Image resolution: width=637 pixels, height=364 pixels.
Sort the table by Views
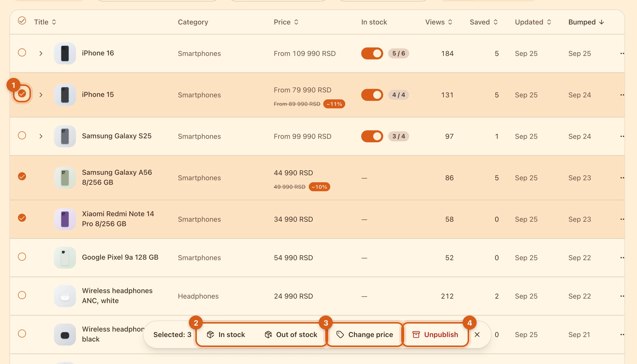pyautogui.click(x=439, y=22)
